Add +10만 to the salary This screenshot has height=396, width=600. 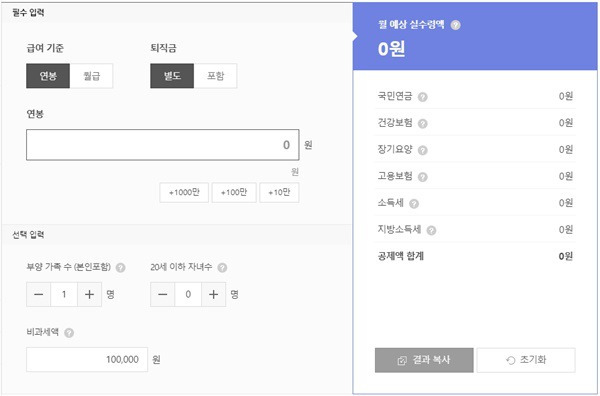(x=279, y=192)
